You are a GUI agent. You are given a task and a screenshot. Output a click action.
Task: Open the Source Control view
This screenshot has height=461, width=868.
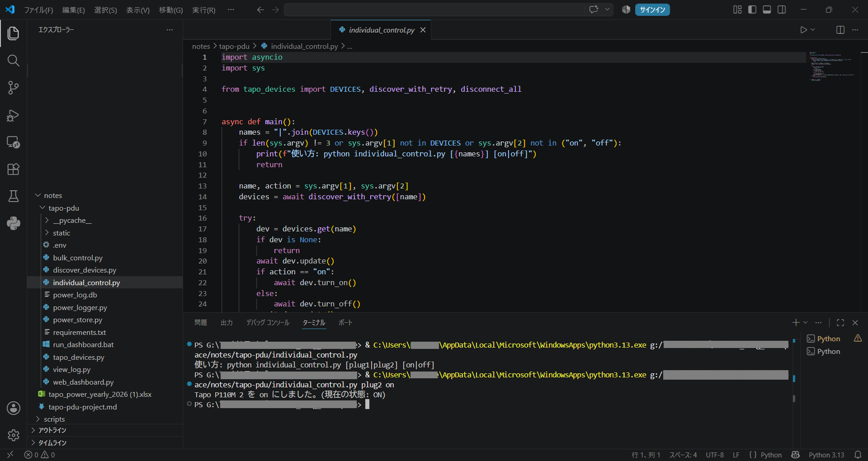(x=14, y=88)
